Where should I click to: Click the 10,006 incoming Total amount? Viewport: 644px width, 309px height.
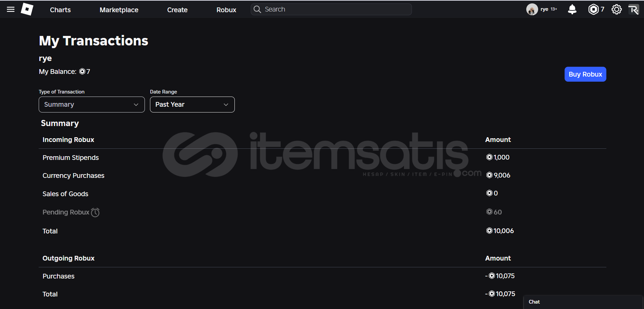pyautogui.click(x=500, y=231)
